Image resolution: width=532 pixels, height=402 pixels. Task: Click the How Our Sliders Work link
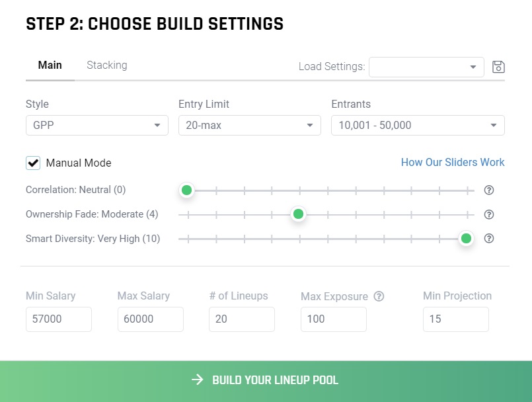(453, 162)
